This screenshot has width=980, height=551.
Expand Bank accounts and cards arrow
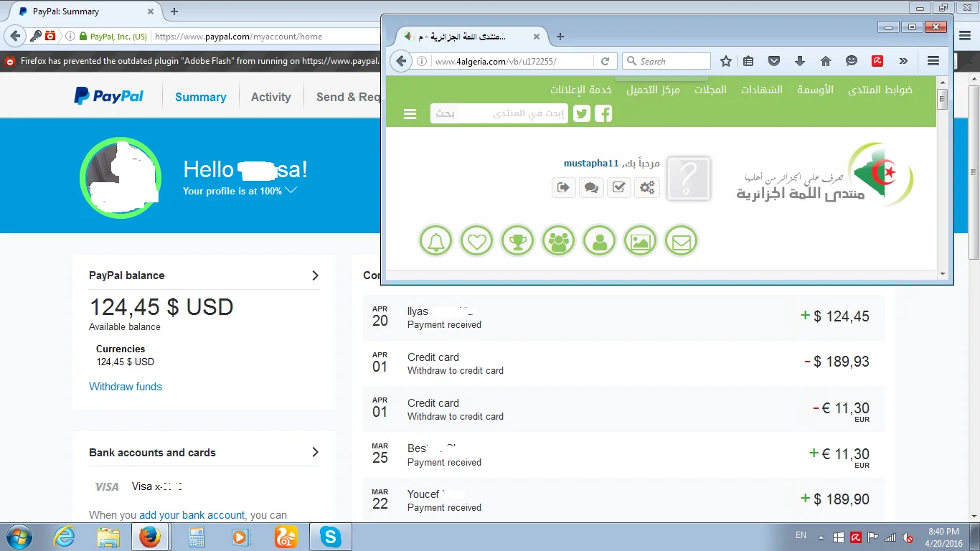(315, 452)
